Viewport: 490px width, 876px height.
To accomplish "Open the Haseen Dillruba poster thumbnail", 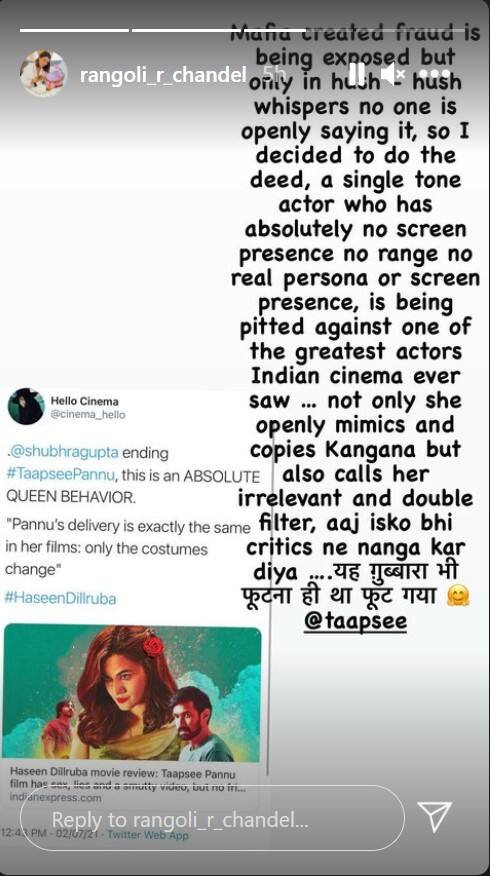I will 132,693.
